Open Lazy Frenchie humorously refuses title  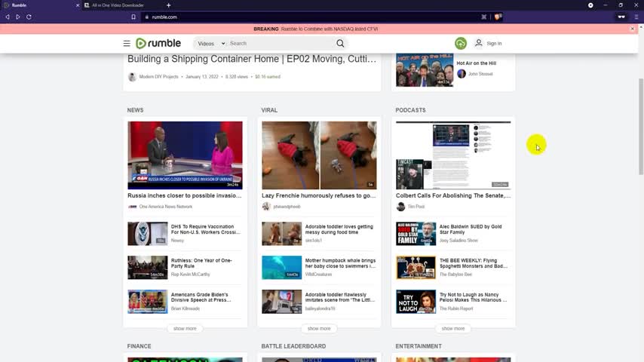click(x=319, y=195)
